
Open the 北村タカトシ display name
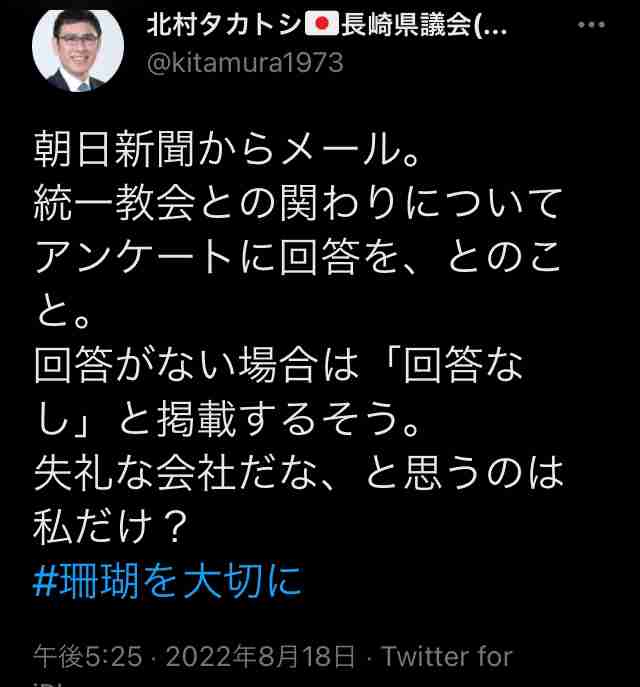pyautogui.click(x=224, y=25)
